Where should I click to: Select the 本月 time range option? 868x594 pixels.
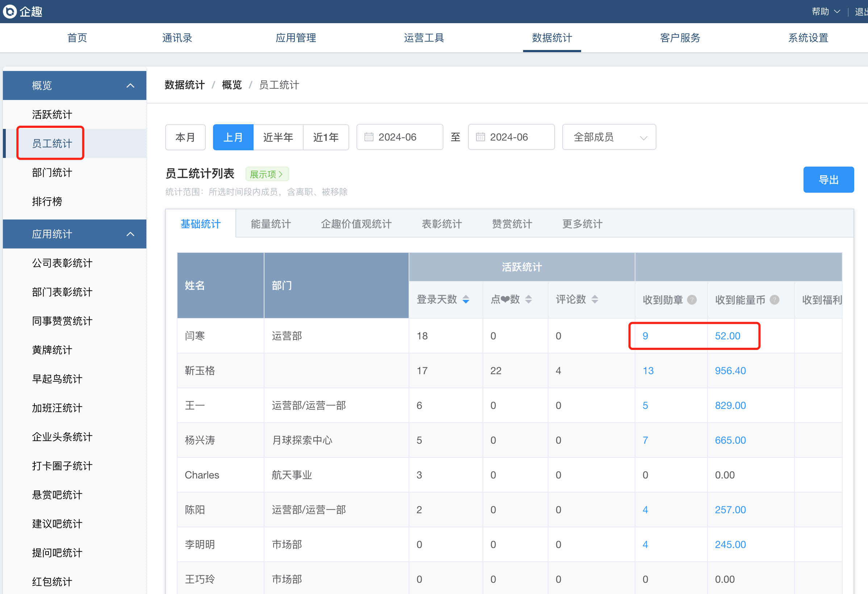click(x=185, y=137)
